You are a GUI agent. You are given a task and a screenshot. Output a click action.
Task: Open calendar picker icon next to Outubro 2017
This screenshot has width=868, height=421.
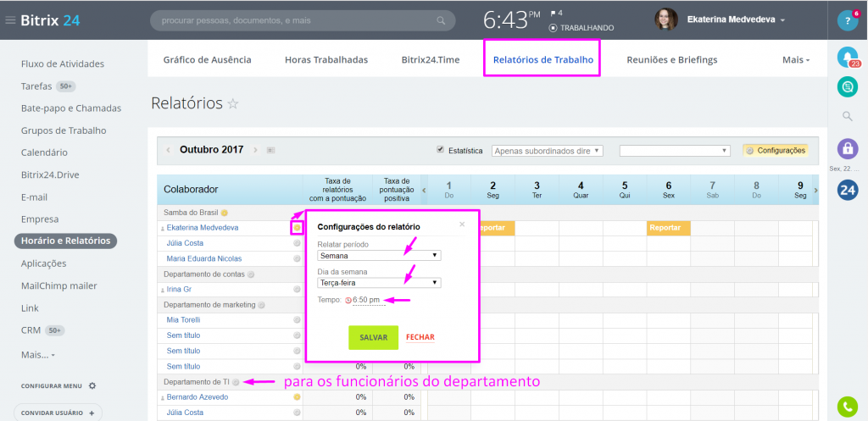point(270,150)
